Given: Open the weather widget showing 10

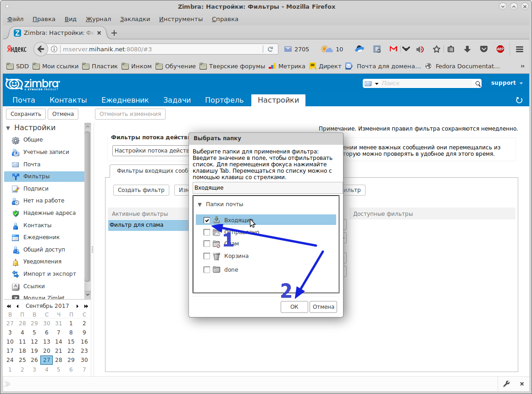Looking at the screenshot, I should pos(332,49).
